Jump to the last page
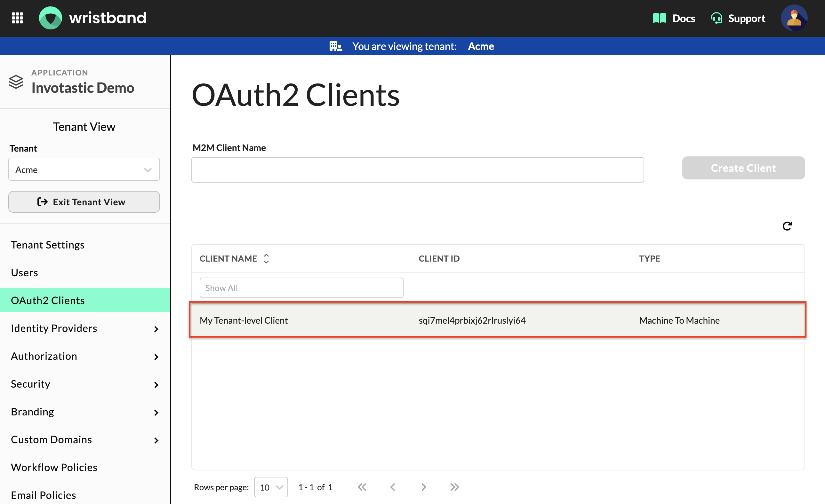825x504 pixels. (x=454, y=487)
